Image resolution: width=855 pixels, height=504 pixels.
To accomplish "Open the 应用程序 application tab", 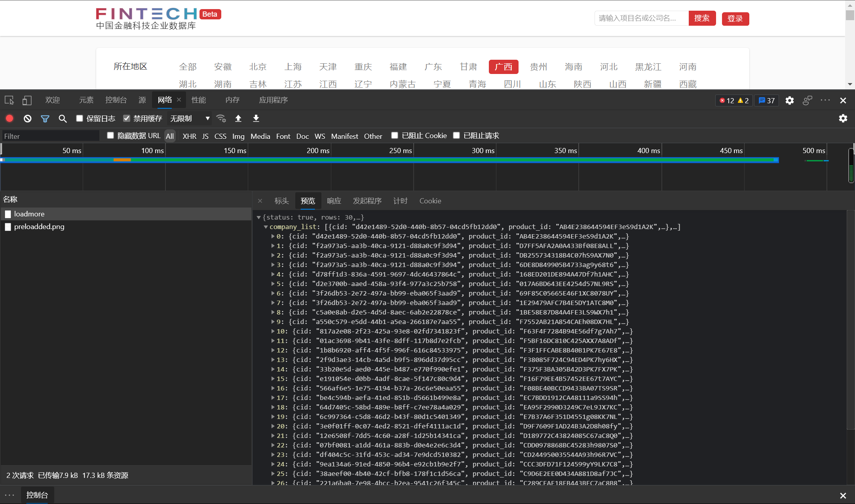I will tap(273, 100).
